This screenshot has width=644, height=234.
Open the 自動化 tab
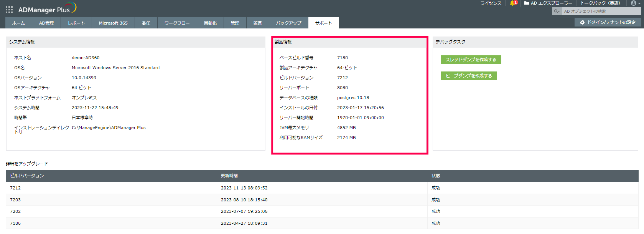pyautogui.click(x=210, y=23)
